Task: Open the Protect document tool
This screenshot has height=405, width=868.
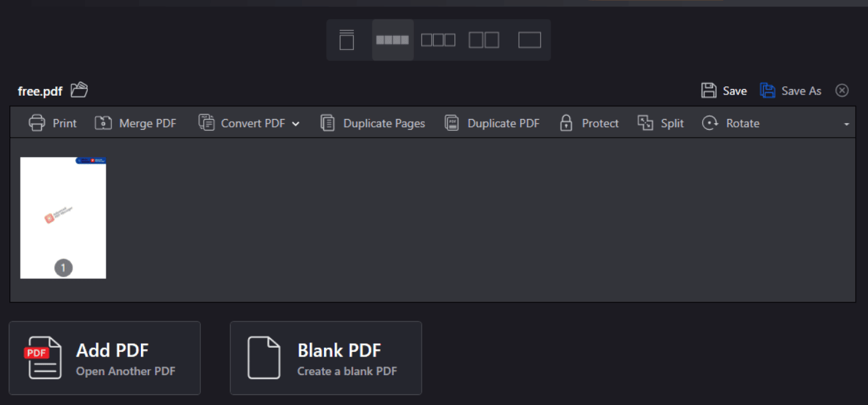Action: pyautogui.click(x=589, y=123)
